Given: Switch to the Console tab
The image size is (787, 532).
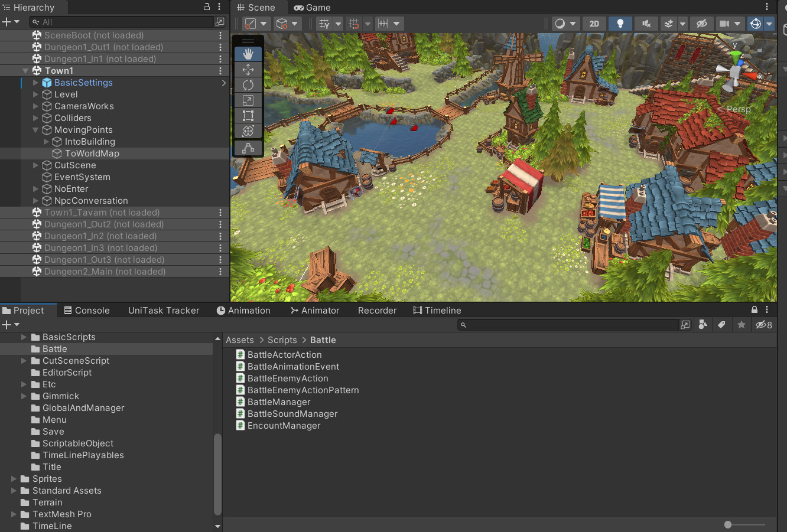Looking at the screenshot, I should [x=87, y=310].
